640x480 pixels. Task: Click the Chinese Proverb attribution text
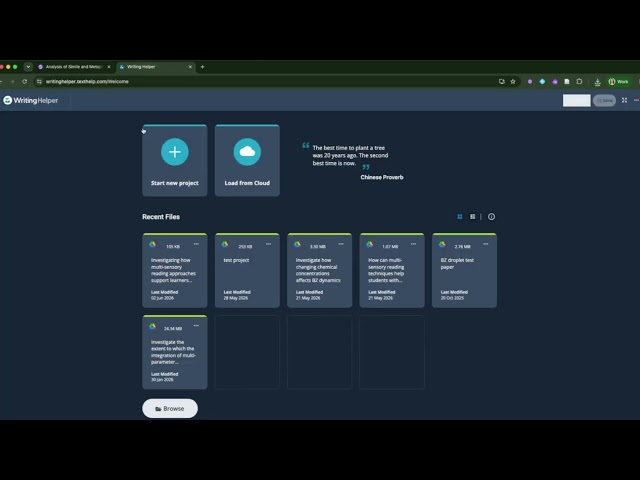[x=382, y=177]
